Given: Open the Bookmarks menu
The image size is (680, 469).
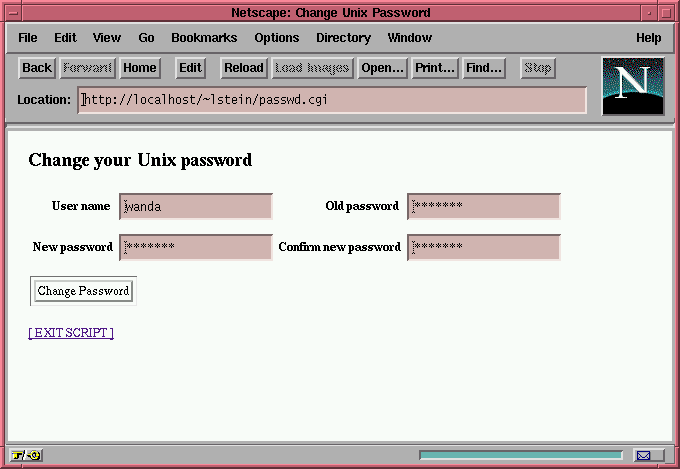Looking at the screenshot, I should click(204, 38).
